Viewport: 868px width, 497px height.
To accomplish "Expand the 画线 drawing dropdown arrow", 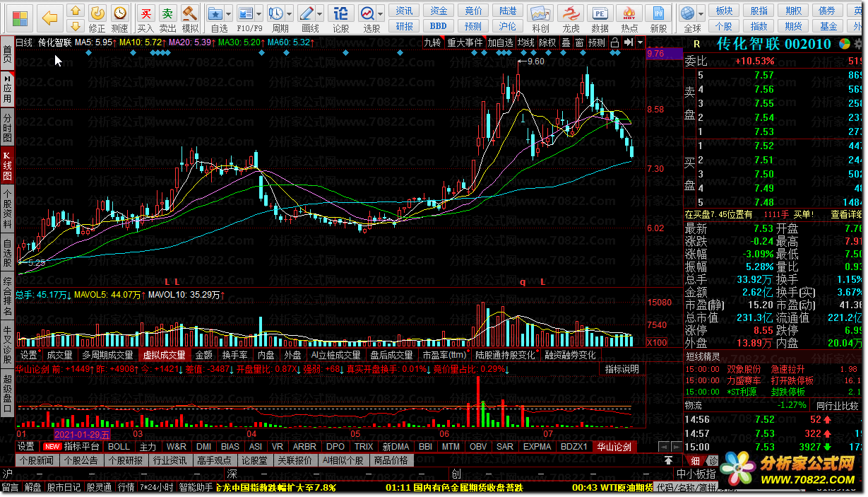I will click(x=319, y=13).
